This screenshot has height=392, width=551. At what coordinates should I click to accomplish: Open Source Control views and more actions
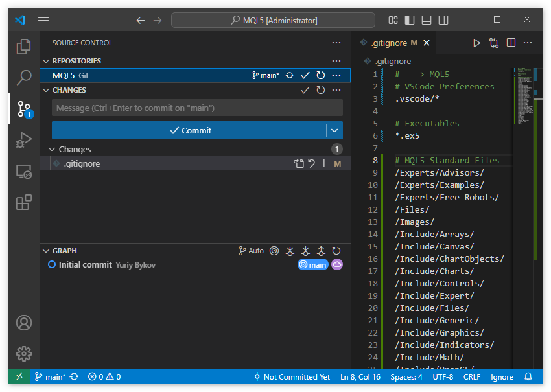point(336,43)
